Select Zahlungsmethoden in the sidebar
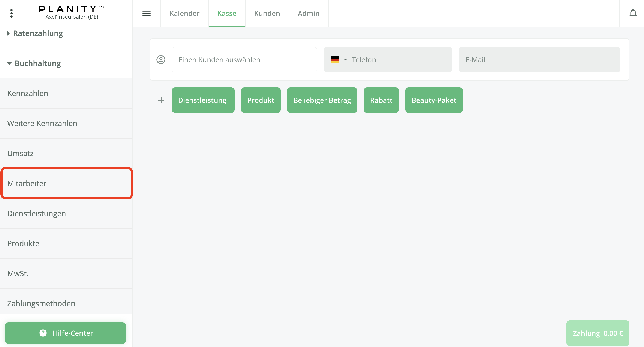 coord(41,303)
